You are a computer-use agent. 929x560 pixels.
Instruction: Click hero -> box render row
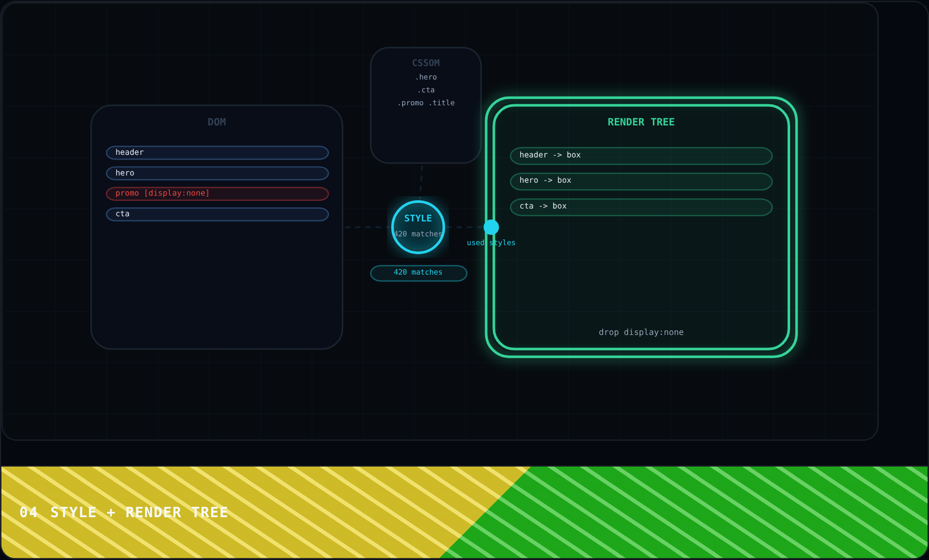641,181
